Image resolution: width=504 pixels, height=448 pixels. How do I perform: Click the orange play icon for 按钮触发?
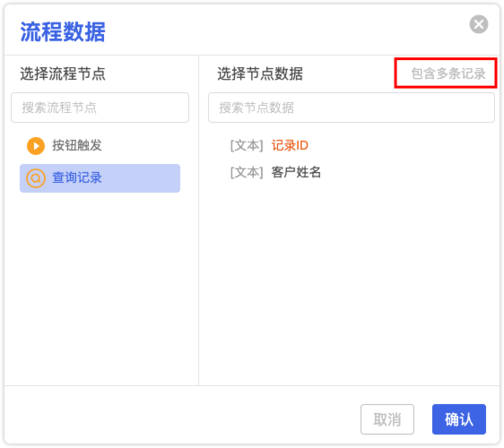[x=36, y=146]
